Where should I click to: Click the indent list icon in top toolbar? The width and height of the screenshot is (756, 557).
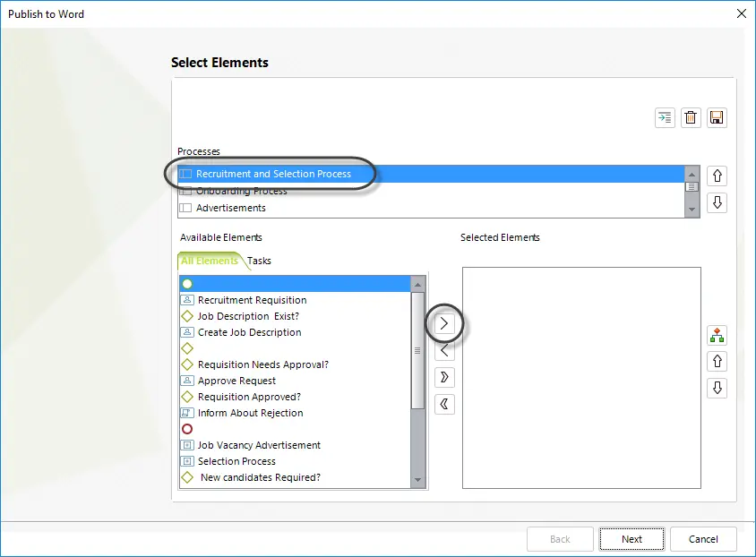point(665,117)
